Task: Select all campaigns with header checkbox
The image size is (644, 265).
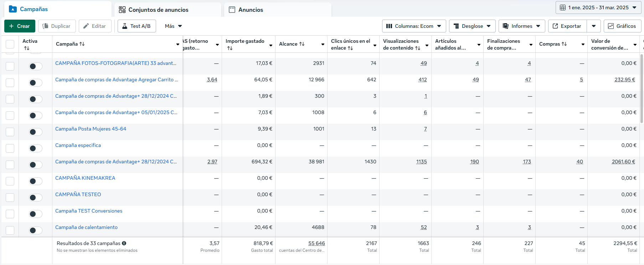Action: (10, 44)
